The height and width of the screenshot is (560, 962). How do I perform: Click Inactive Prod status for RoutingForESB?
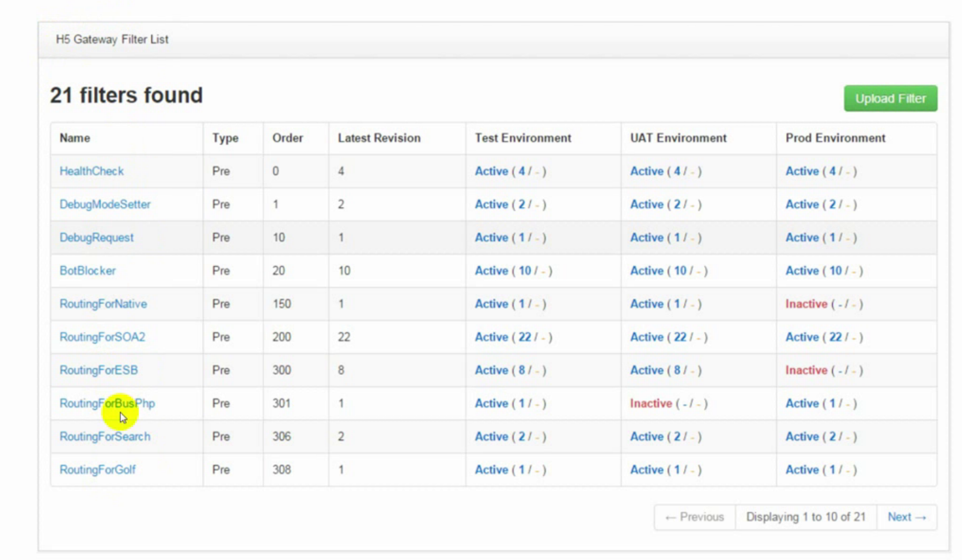pos(806,370)
